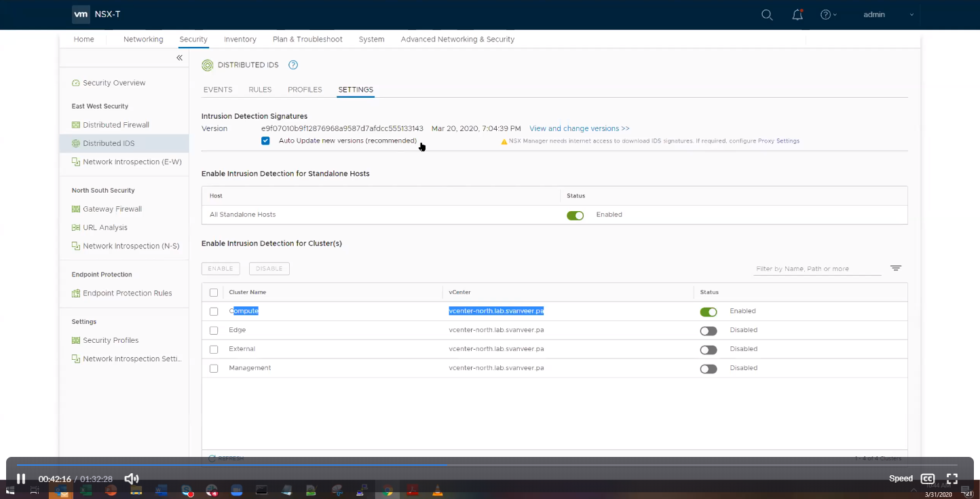Open the help menu dropdown in header

coord(828,15)
